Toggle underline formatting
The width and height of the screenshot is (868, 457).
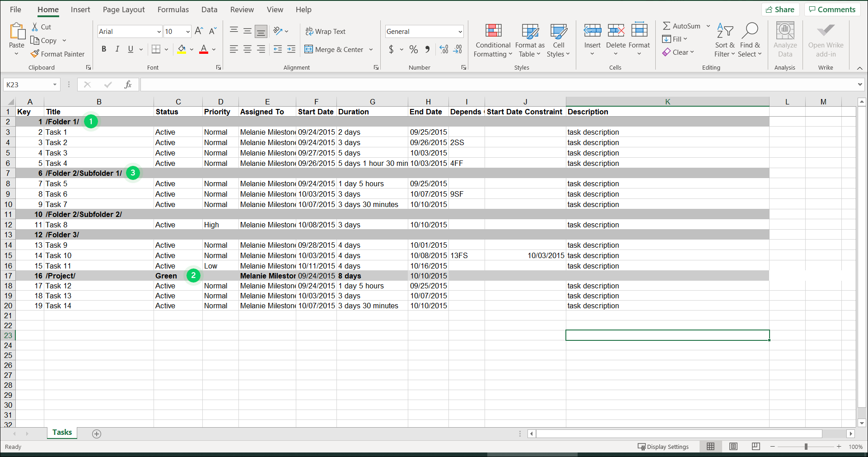[x=130, y=49]
